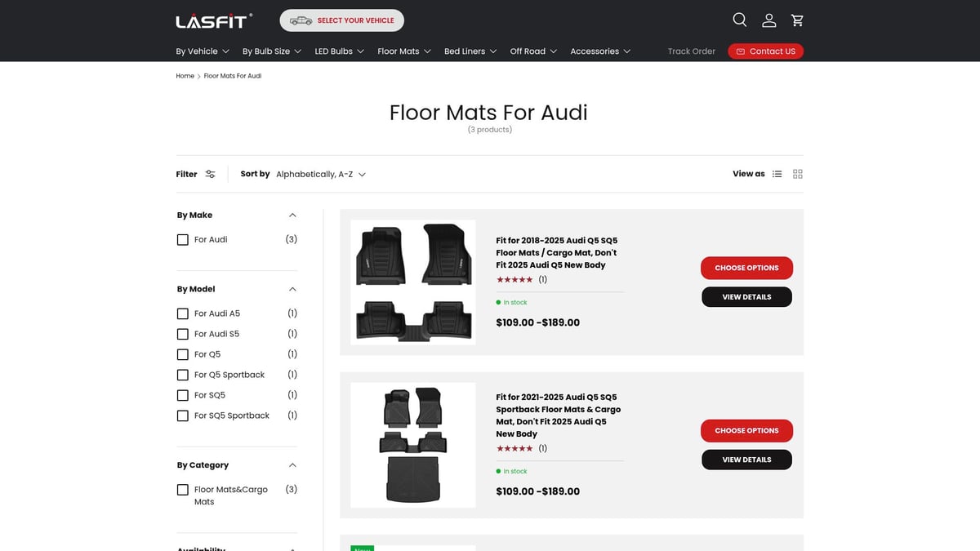This screenshot has width=980, height=551.
Task: Collapse the By Make filter section
Action: click(292, 216)
